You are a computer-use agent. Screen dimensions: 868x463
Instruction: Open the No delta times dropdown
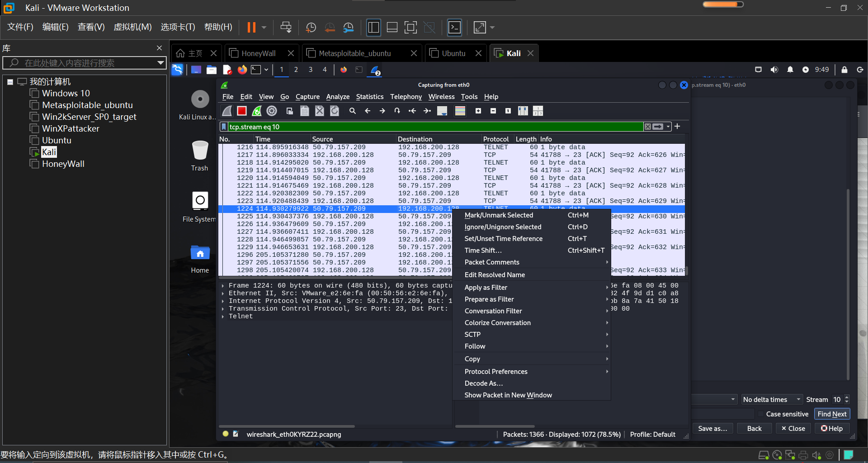[x=771, y=400]
